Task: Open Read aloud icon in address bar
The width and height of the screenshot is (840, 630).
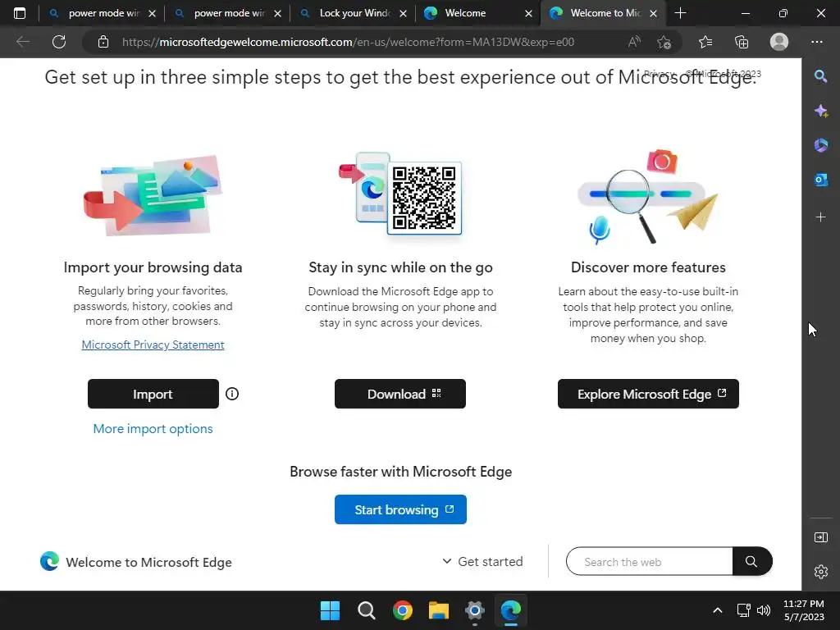Action: [x=634, y=42]
